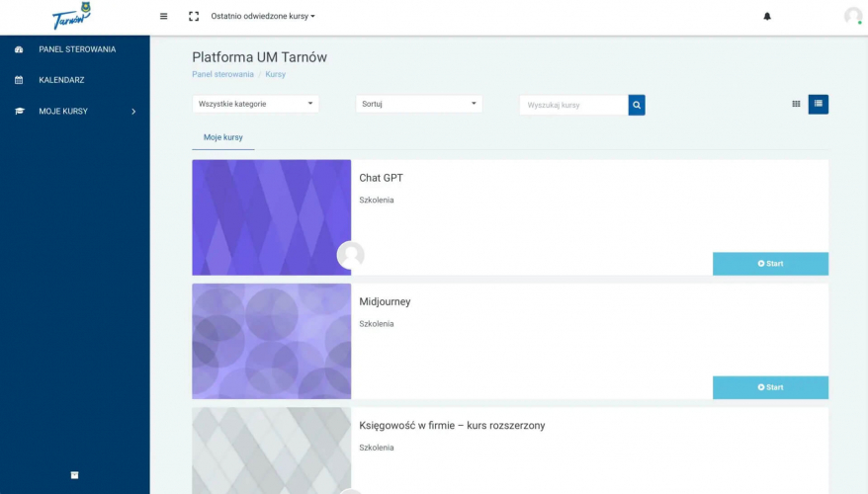Click the Wyszukaj kursy search field
This screenshot has width=868, height=494.
(x=574, y=105)
